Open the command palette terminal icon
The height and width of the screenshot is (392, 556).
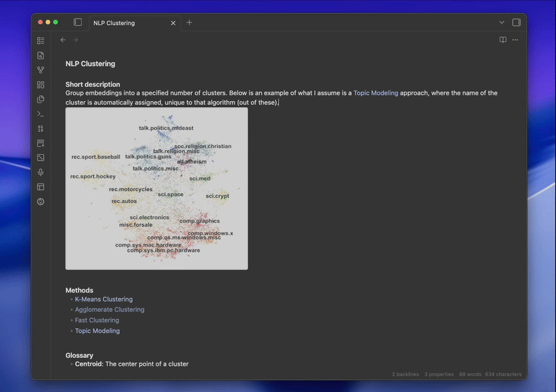40,114
